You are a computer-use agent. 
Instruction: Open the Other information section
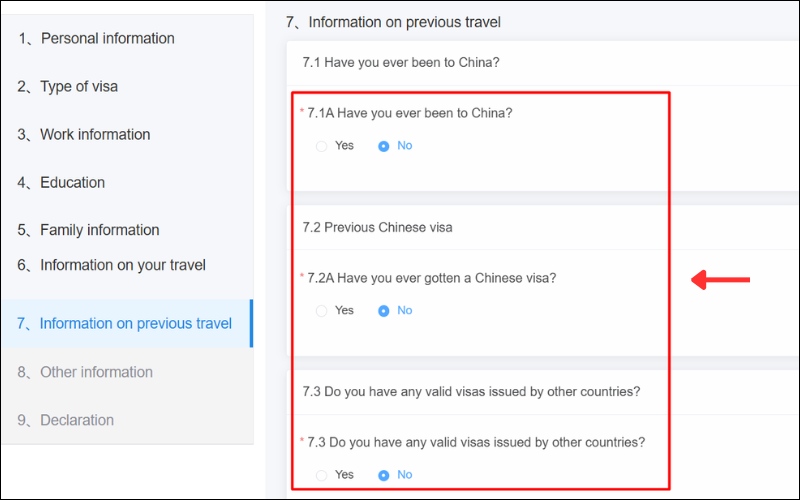pyautogui.click(x=85, y=372)
